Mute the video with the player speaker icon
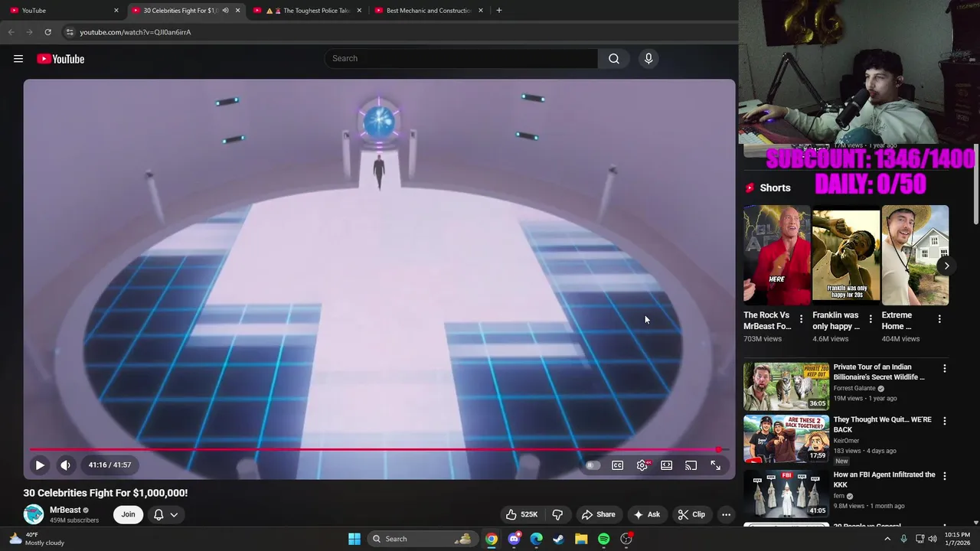The width and height of the screenshot is (980, 551). (x=66, y=465)
